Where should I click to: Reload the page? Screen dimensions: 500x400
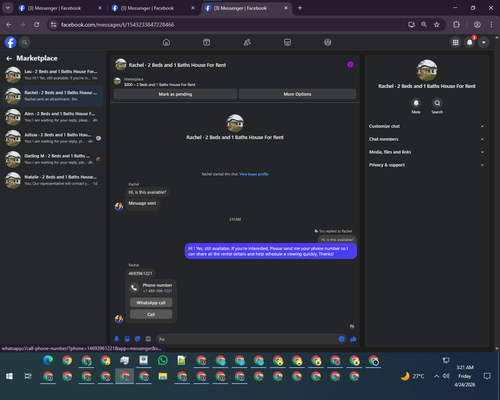[37, 25]
